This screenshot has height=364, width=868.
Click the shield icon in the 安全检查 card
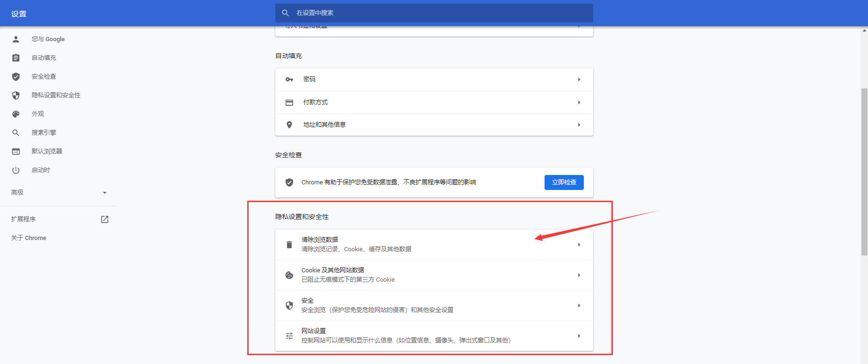pyautogui.click(x=289, y=182)
